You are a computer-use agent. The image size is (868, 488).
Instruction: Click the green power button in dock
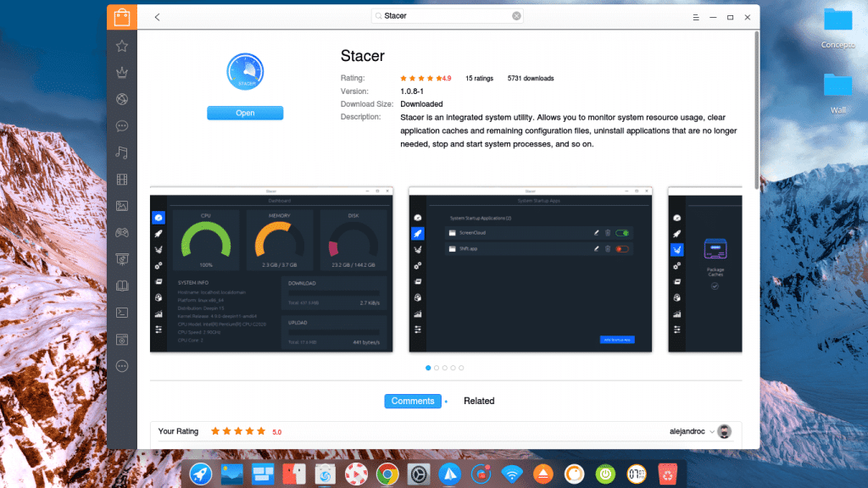click(x=605, y=474)
